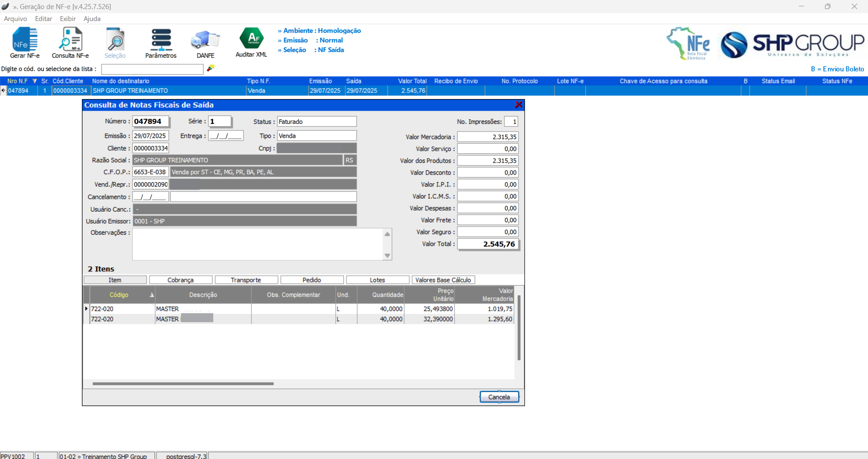Switch to the Cobrança tab
This screenshot has width=868, height=459.
pyautogui.click(x=181, y=280)
